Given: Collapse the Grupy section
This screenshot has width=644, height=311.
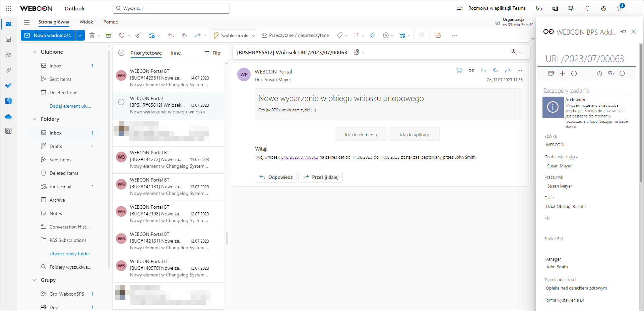Looking at the screenshot, I should [x=34, y=280].
